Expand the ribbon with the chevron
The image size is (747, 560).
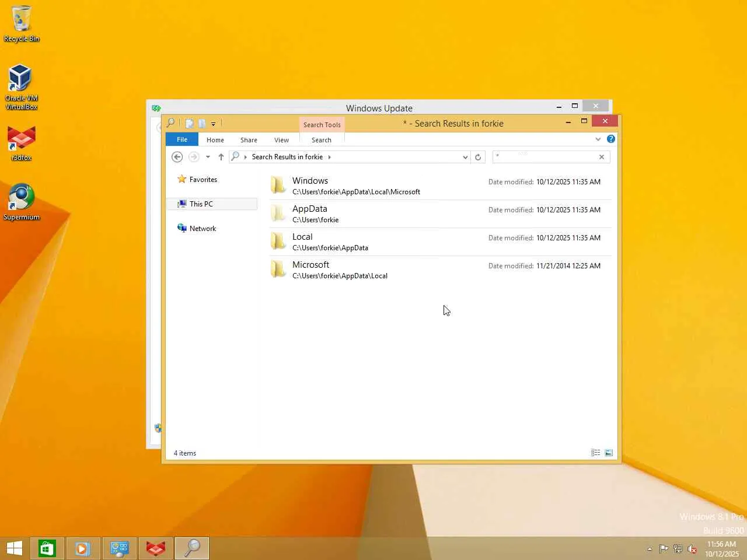598,139
